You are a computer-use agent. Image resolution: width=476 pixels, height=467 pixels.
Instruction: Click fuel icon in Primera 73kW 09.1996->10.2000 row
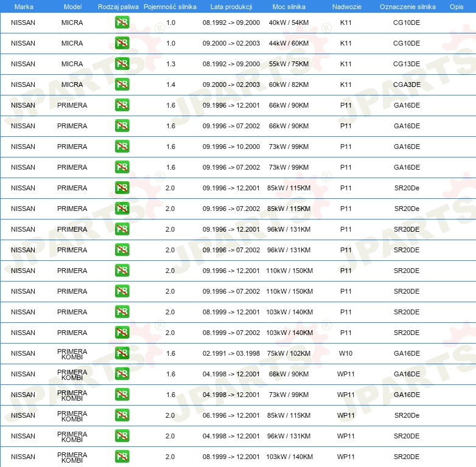(x=122, y=146)
